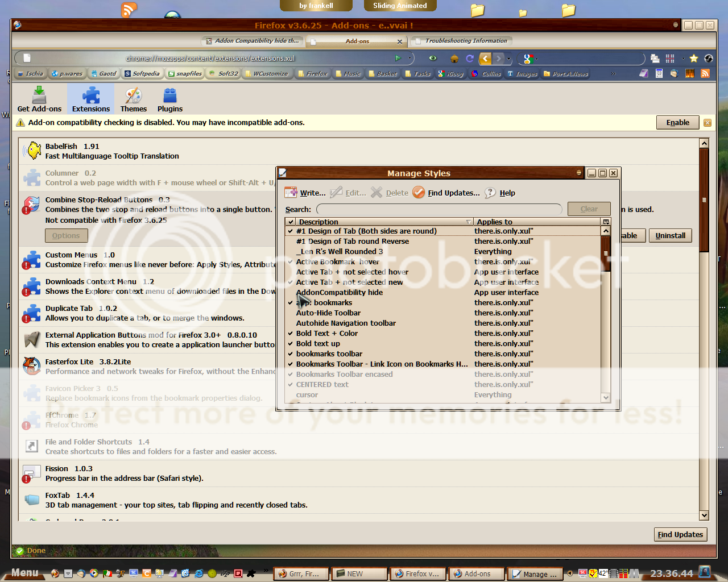The width and height of the screenshot is (728, 582).
Task: Toggle the 'Bold Text + Color' style checkbox
Action: (x=291, y=334)
